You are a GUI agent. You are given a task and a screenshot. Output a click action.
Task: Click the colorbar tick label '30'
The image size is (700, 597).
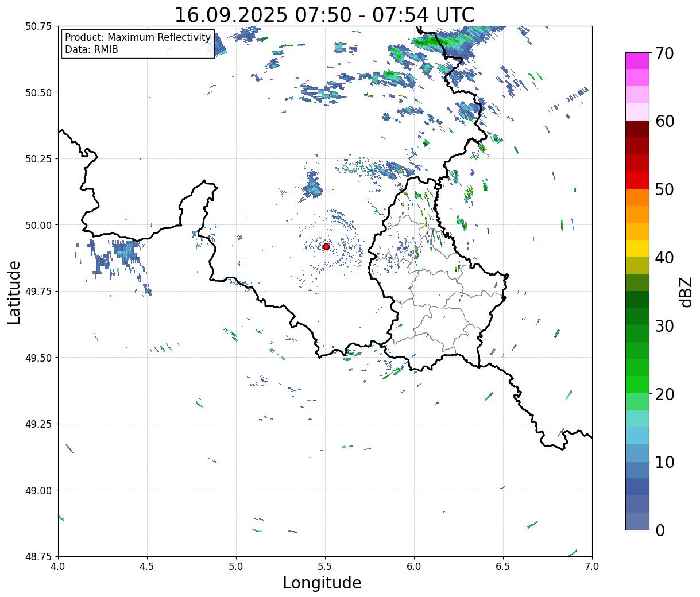pyautogui.click(x=664, y=325)
